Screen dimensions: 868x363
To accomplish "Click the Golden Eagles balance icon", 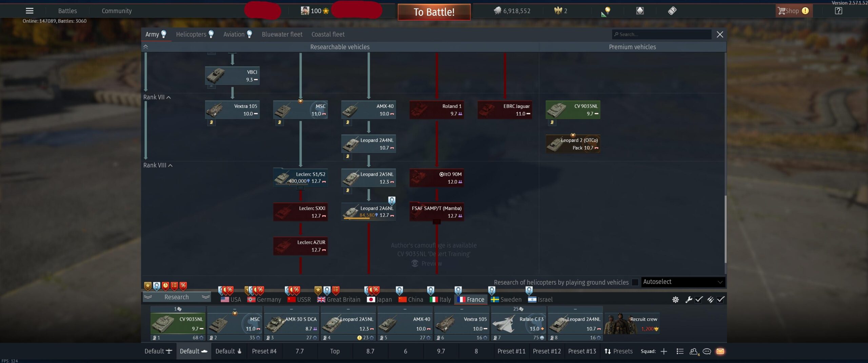I will [x=558, y=11].
